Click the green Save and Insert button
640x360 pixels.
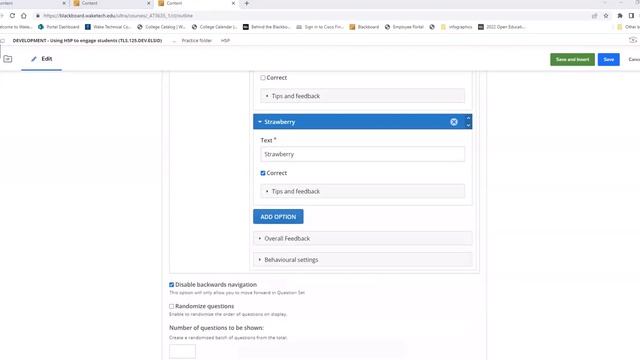pos(572,59)
